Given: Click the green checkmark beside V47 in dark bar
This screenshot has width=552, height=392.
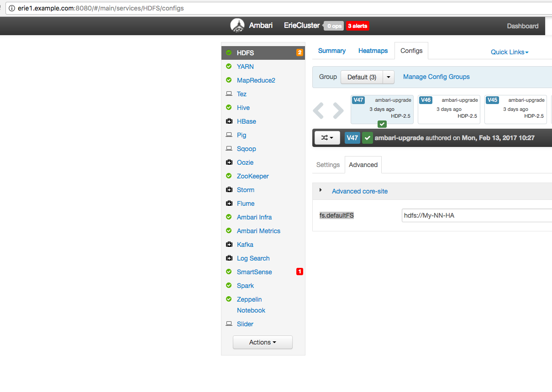Looking at the screenshot, I should click(x=368, y=137).
